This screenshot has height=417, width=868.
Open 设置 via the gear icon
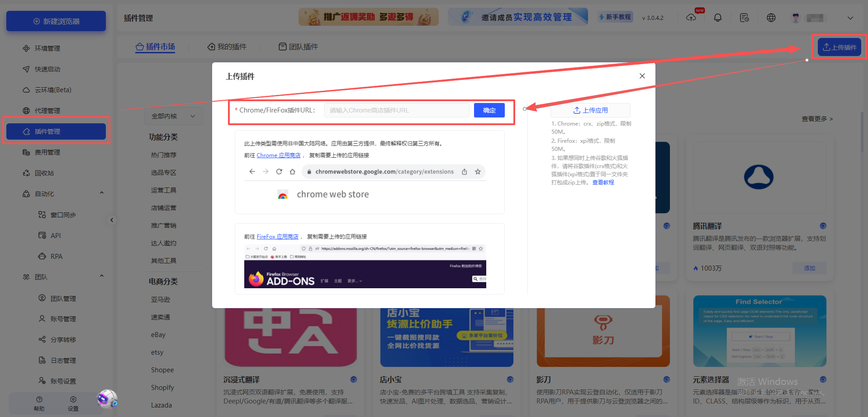(73, 399)
